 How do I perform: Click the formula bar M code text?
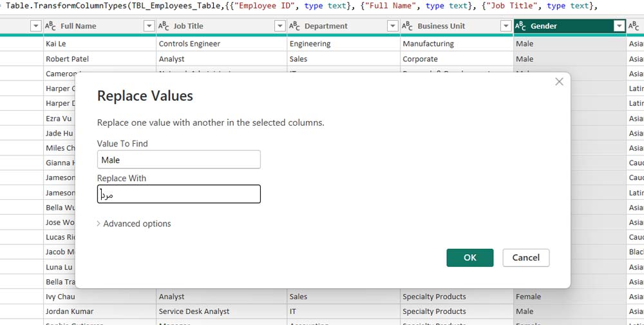pyautogui.click(x=301, y=6)
